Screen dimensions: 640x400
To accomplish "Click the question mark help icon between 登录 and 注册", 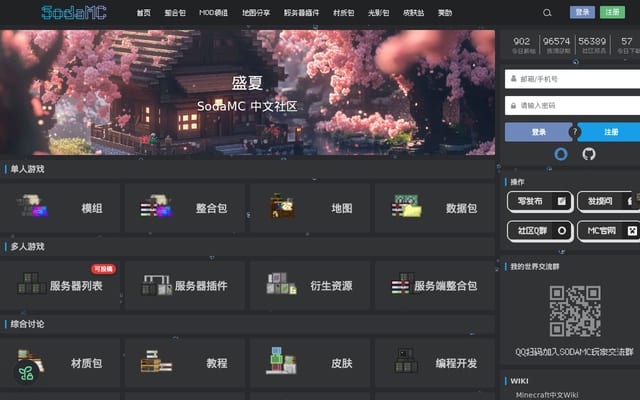I will (x=575, y=132).
